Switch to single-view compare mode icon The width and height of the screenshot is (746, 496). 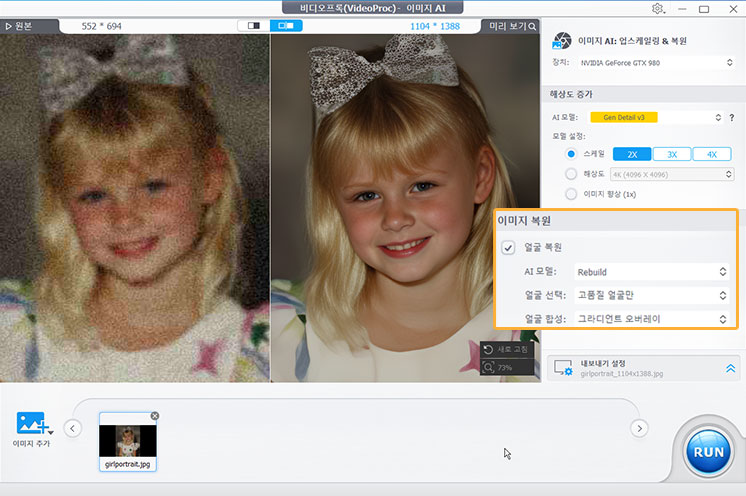(x=254, y=26)
